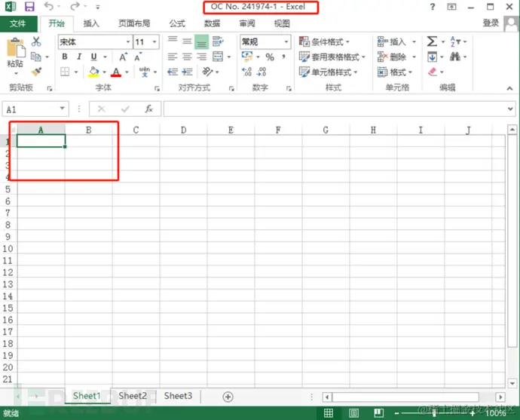Switch to the 插入 (Insert) ribbon tab
Screen dimensions: 520x420
point(91,23)
